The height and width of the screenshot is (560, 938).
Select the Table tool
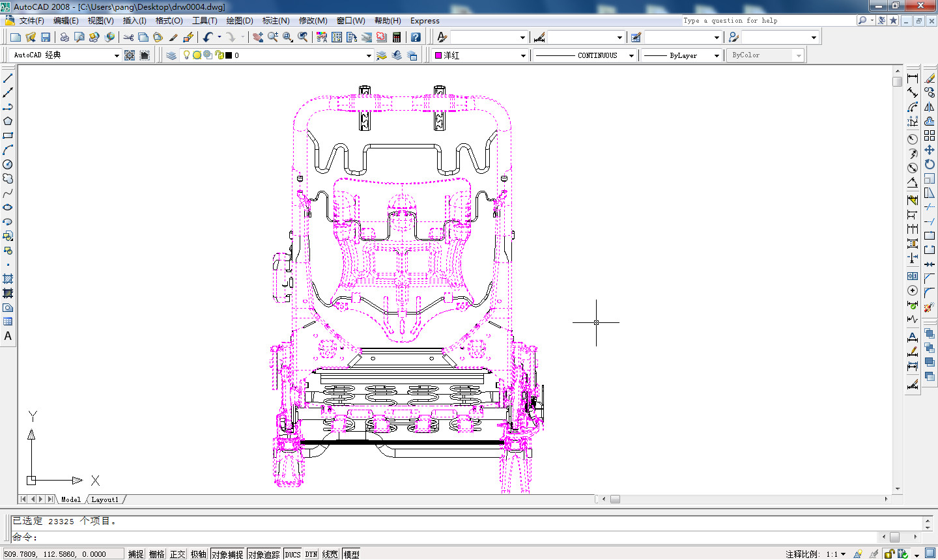tap(8, 322)
